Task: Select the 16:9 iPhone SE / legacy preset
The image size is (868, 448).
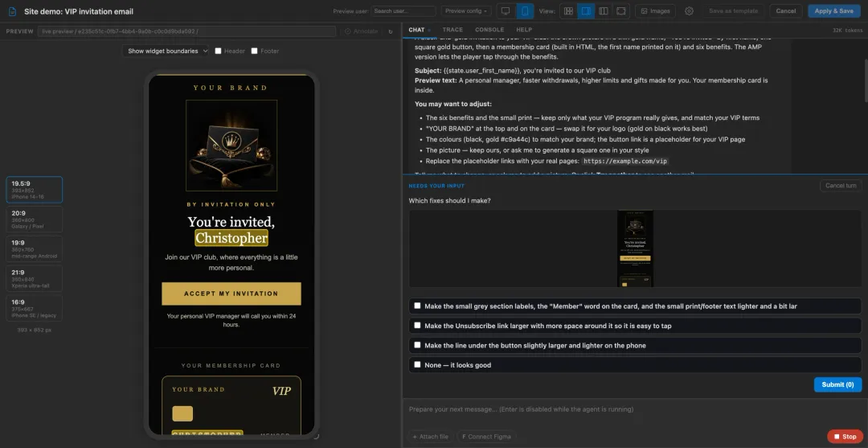Action: coord(34,308)
